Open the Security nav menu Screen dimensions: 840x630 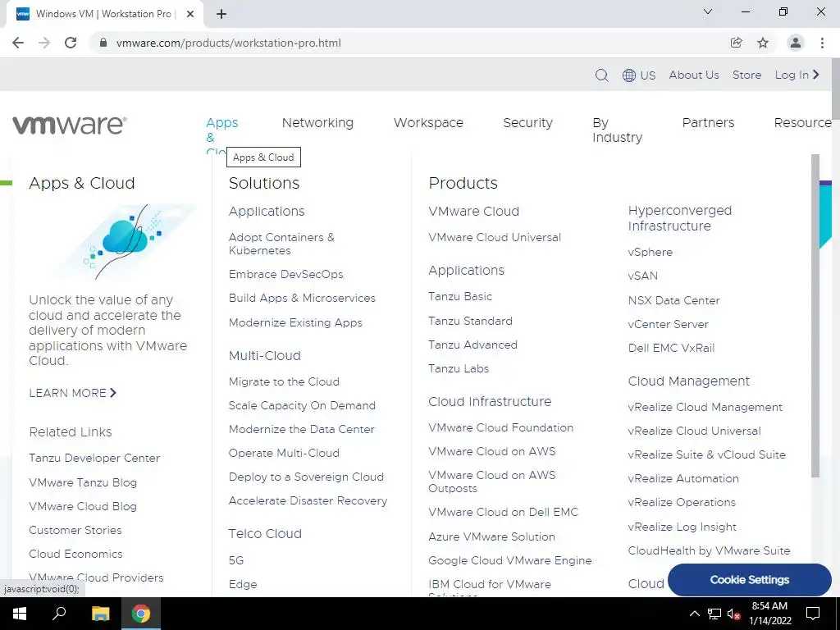527,123
